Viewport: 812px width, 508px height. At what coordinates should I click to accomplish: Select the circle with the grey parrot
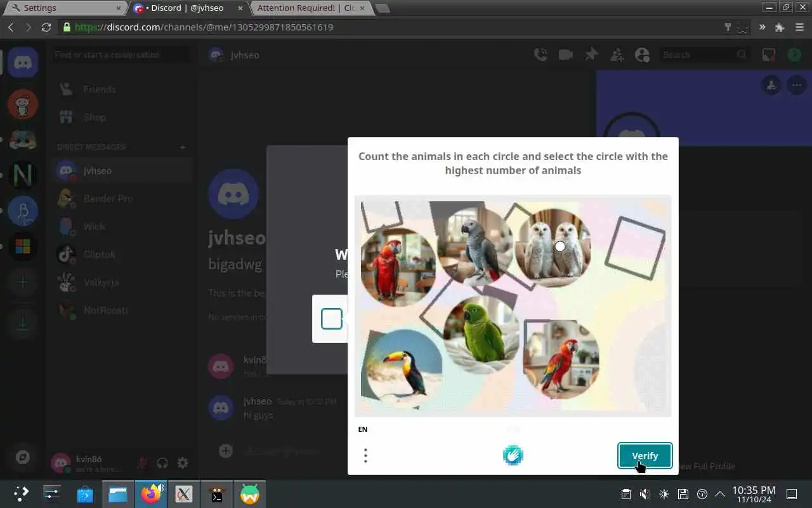click(476, 246)
